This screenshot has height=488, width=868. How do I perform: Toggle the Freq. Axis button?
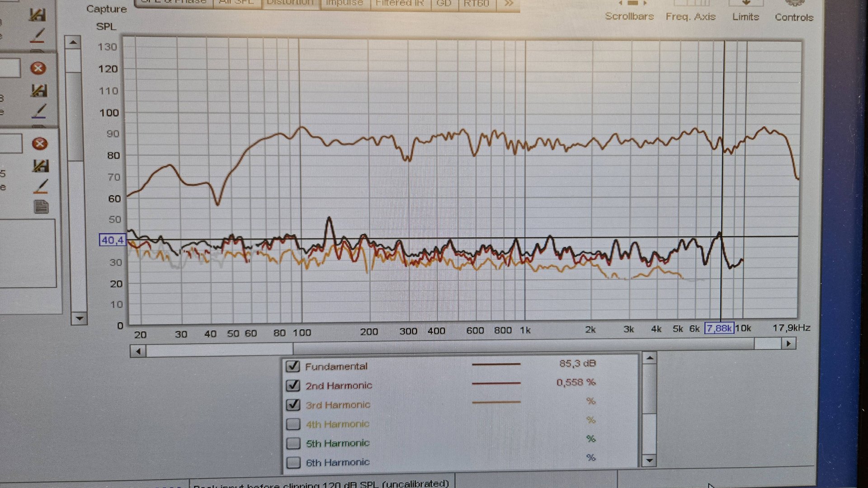pyautogui.click(x=690, y=11)
